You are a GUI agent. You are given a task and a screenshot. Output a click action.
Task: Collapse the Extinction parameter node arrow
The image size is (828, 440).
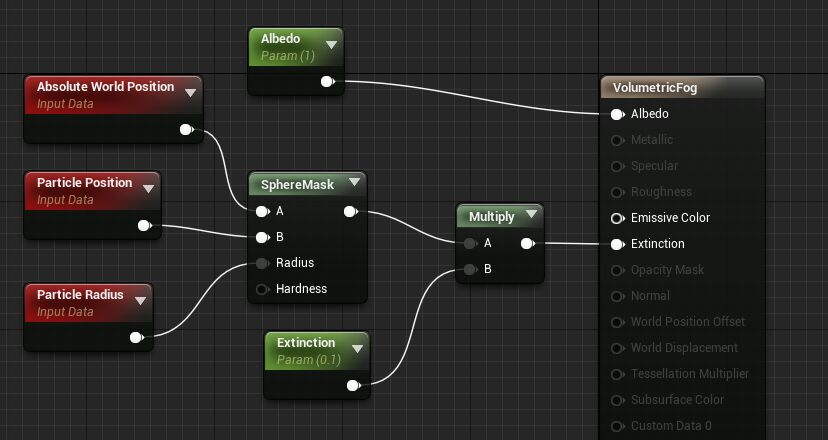pyautogui.click(x=357, y=349)
